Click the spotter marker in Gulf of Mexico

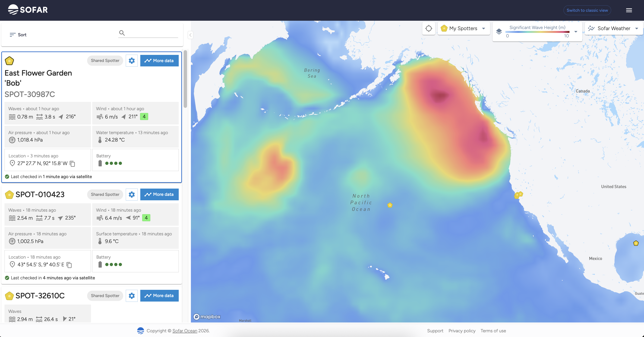coord(636,243)
